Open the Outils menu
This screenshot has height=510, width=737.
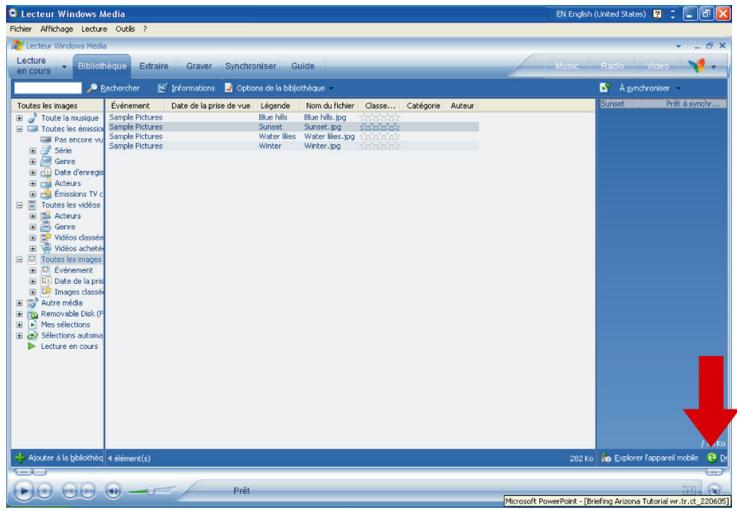(125, 29)
